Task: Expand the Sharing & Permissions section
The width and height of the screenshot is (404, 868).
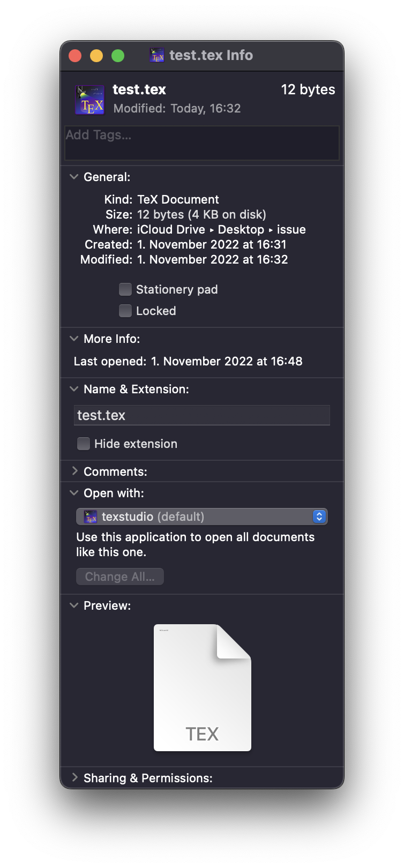Action: 74,777
